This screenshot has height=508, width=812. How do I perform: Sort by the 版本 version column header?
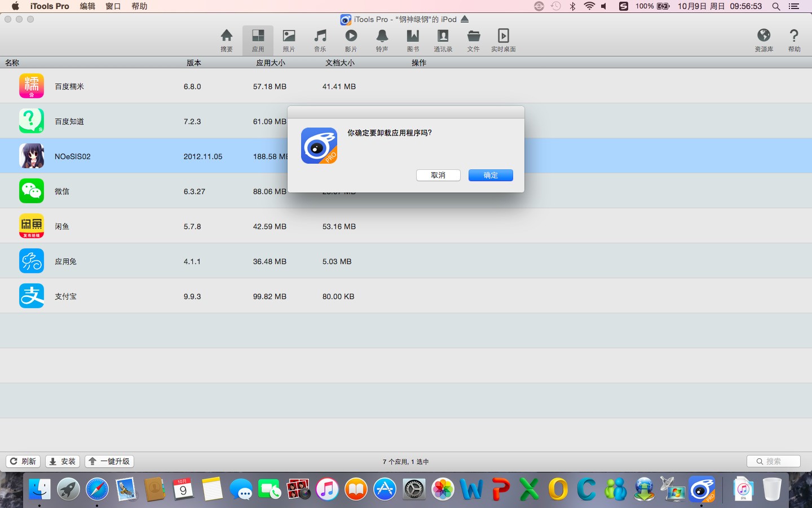coord(194,63)
